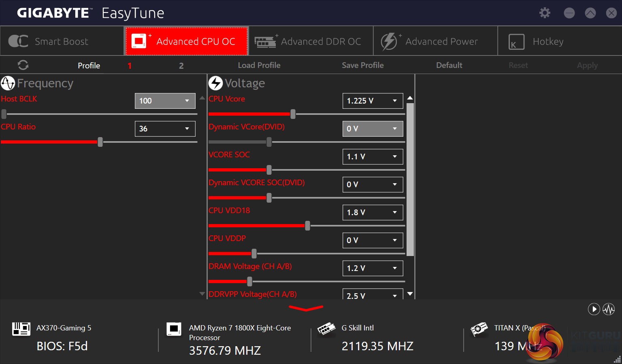Open the Advanced Power tab

435,41
